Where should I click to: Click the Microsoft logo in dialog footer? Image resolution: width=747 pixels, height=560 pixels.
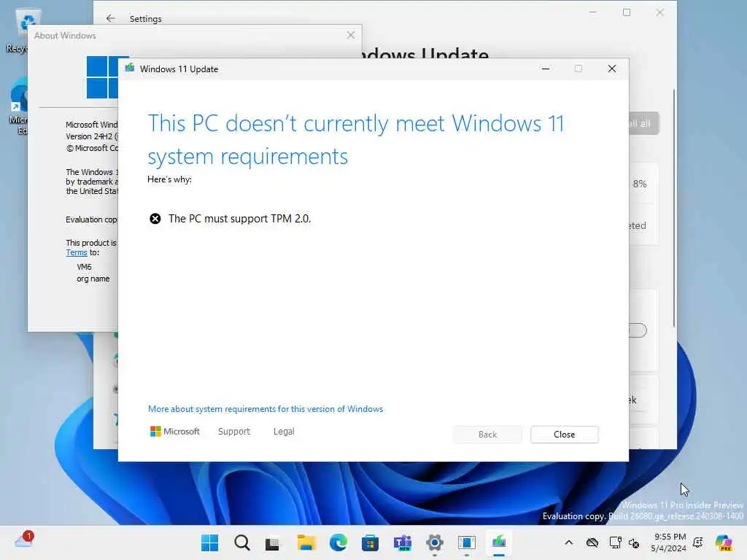coord(175,432)
